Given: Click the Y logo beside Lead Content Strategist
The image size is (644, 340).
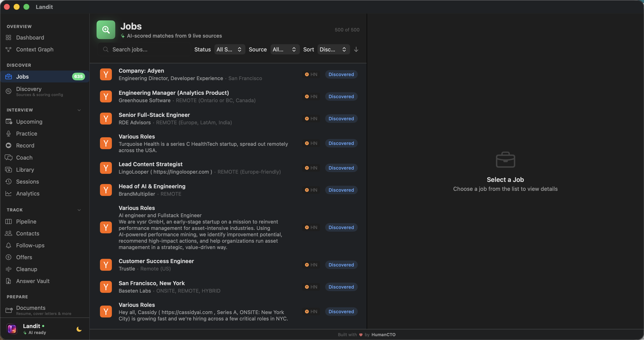Looking at the screenshot, I should [106, 168].
